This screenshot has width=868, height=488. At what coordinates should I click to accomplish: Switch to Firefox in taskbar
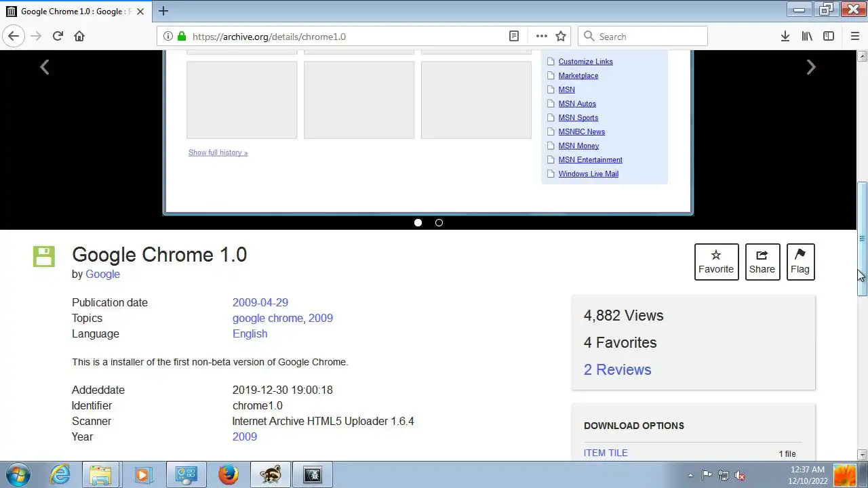[x=228, y=474]
